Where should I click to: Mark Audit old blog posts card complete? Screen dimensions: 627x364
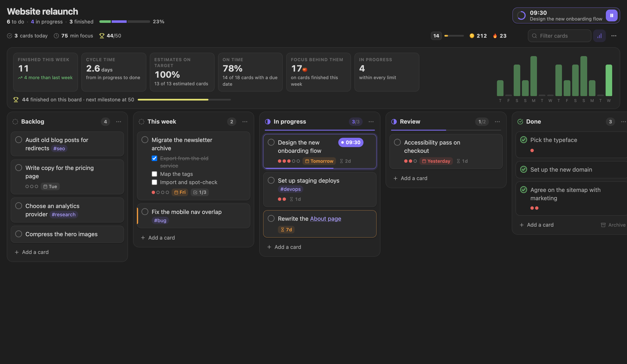[x=19, y=140]
